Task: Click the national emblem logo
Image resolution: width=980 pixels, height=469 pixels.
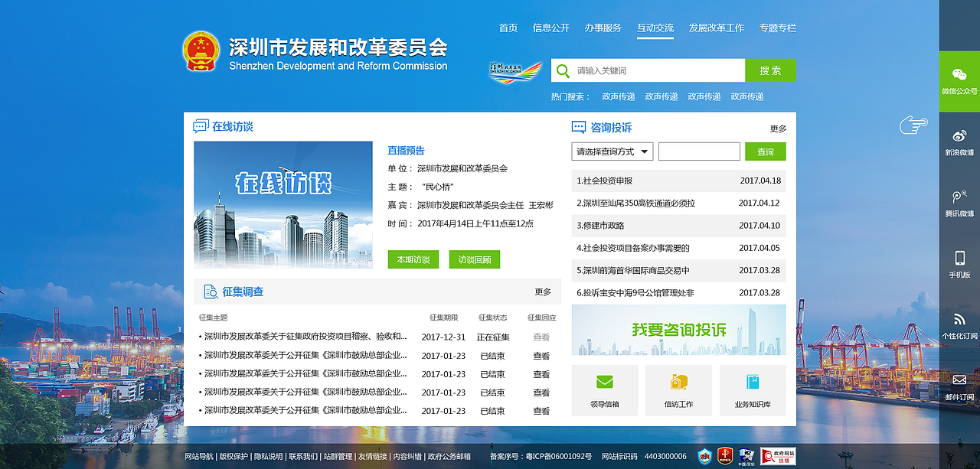Action: 201,51
